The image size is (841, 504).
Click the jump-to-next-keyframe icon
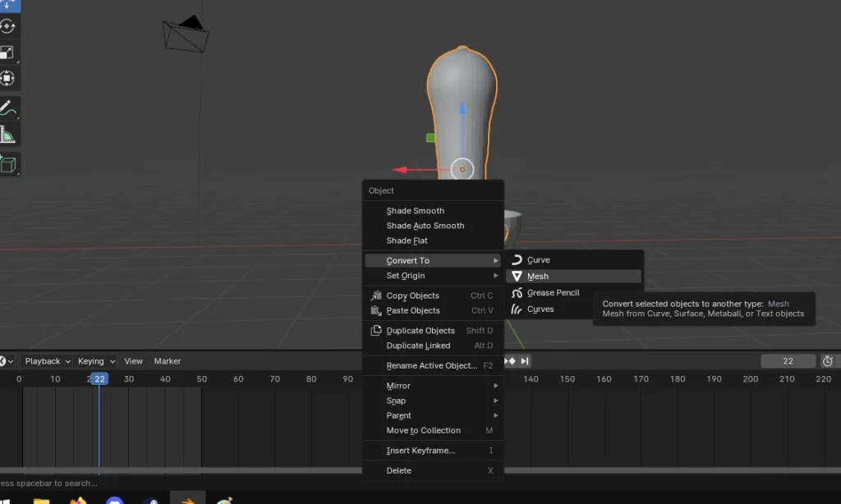pos(509,360)
